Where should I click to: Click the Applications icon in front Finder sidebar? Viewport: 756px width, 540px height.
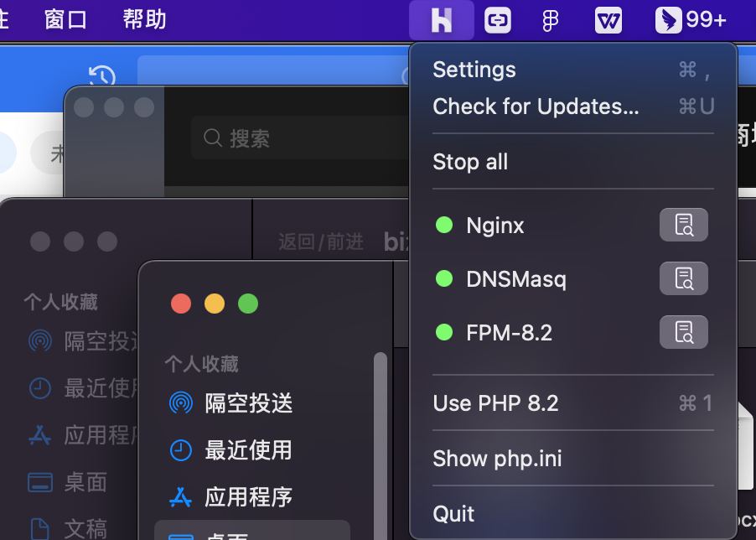click(181, 497)
